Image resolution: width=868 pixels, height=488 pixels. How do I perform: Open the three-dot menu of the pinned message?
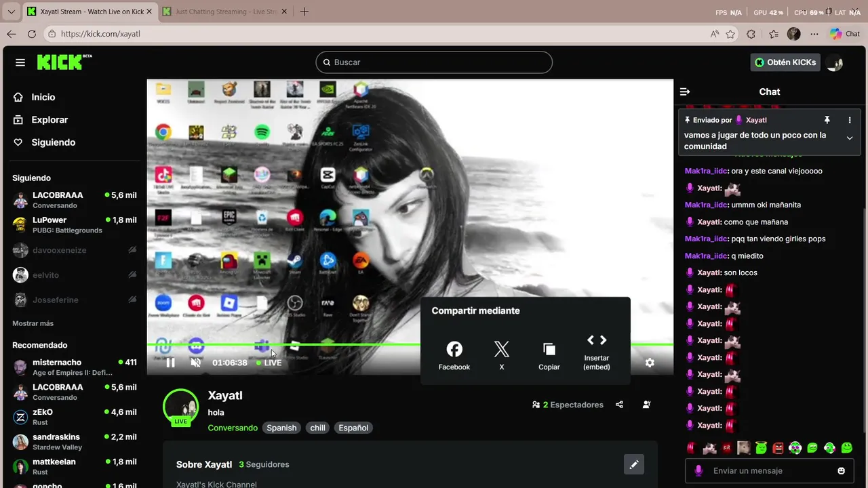(850, 120)
